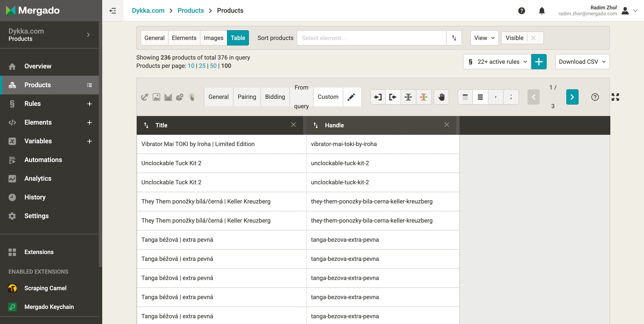Image resolution: width=644 pixels, height=324 pixels.
Task: Remove the Handle column
Action: pyautogui.click(x=447, y=125)
